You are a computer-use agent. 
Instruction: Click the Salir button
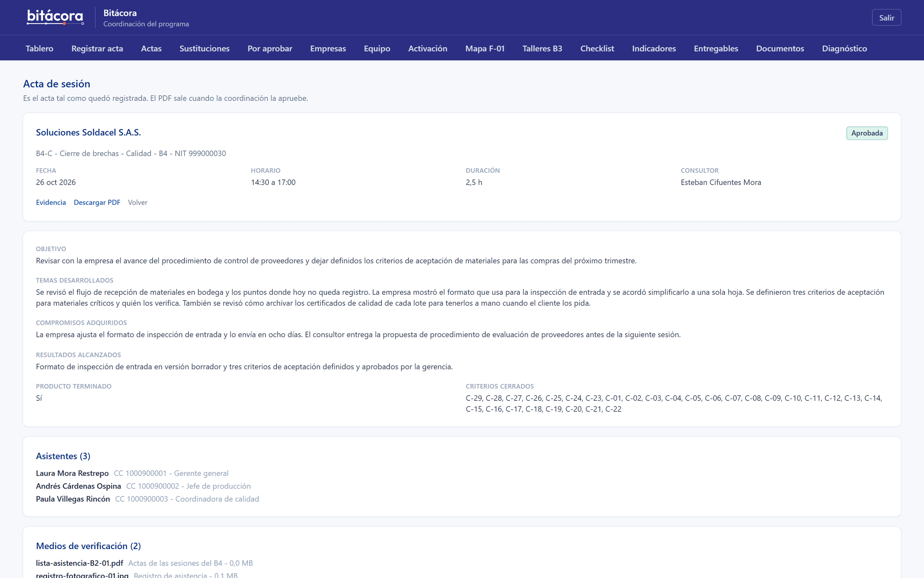coord(886,18)
